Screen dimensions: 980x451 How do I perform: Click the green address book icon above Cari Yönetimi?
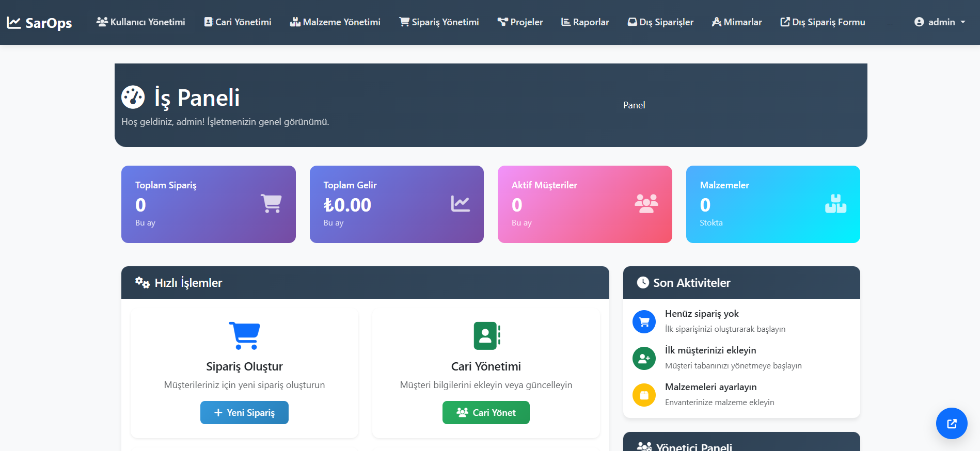(487, 335)
